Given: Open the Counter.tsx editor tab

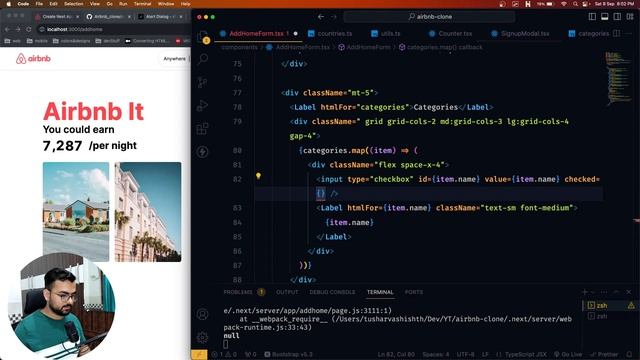Looking at the screenshot, I should coord(450,33).
